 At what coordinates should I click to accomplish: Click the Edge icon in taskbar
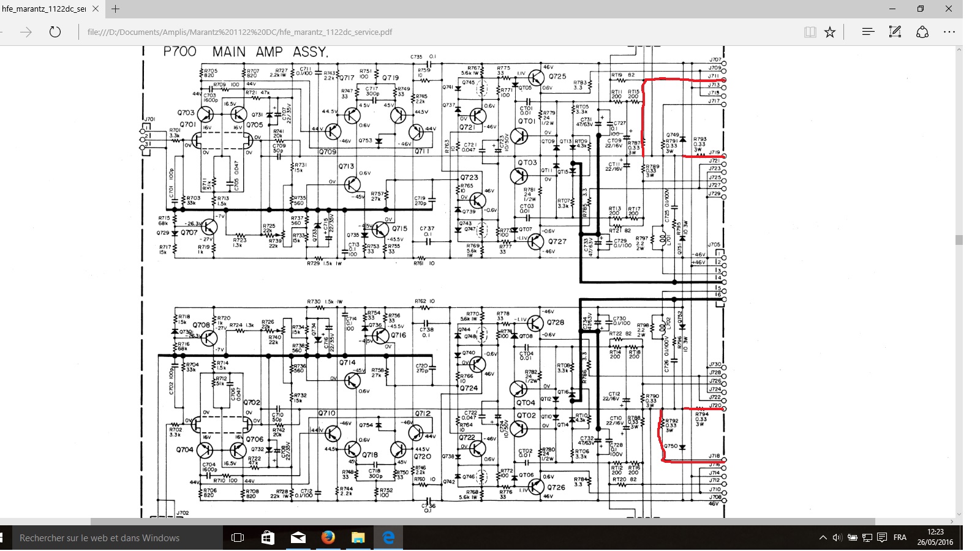(388, 538)
